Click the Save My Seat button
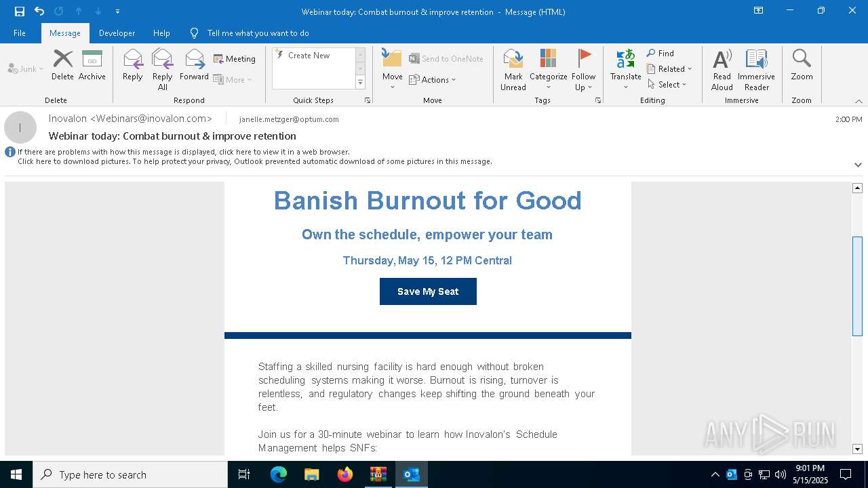This screenshot has width=868, height=488. point(428,291)
